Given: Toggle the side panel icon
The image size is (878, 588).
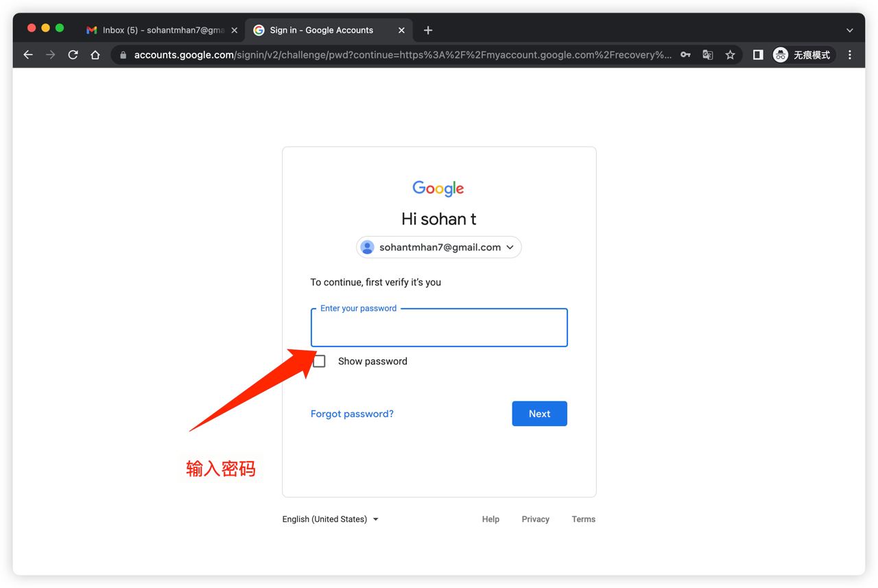Looking at the screenshot, I should [758, 55].
